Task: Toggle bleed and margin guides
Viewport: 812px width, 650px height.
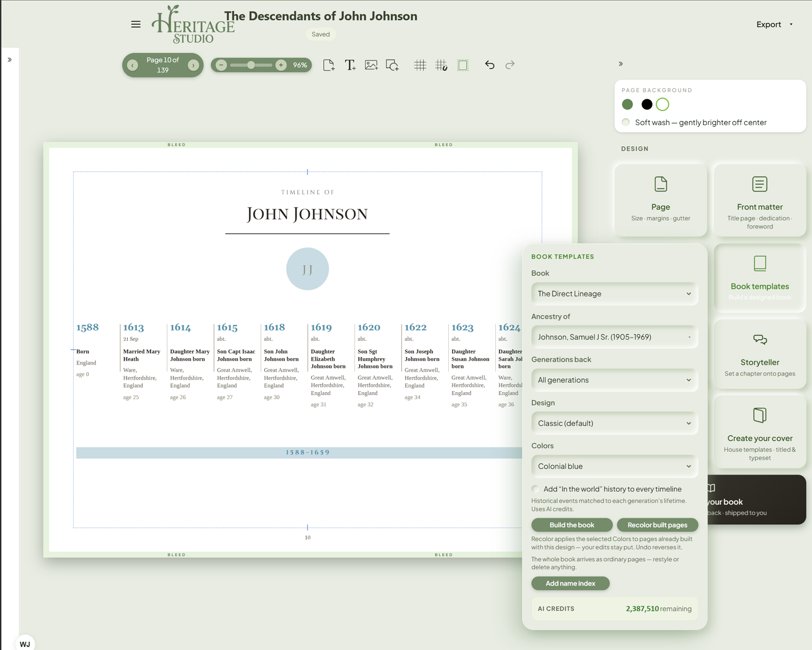Action: click(x=463, y=65)
